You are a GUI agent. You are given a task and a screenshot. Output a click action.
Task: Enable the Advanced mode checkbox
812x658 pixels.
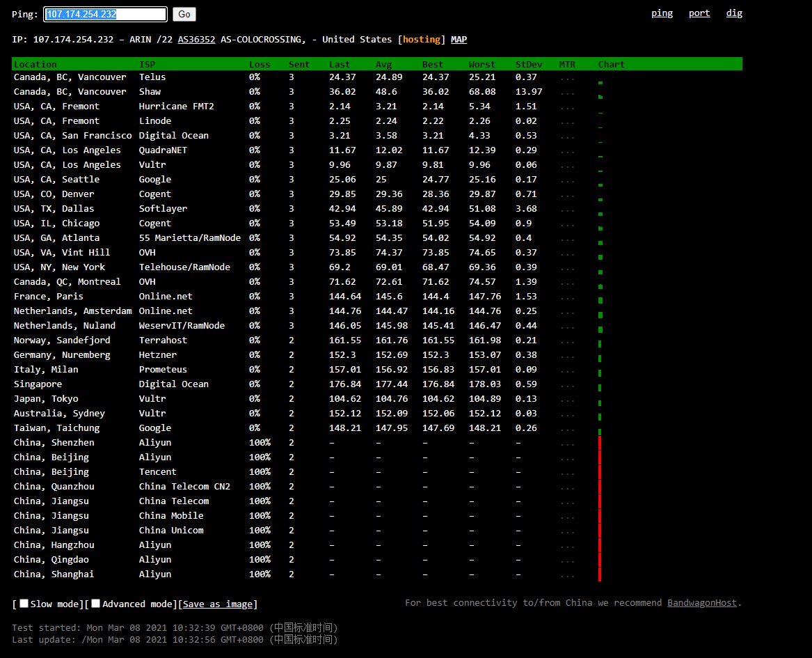[x=96, y=604]
